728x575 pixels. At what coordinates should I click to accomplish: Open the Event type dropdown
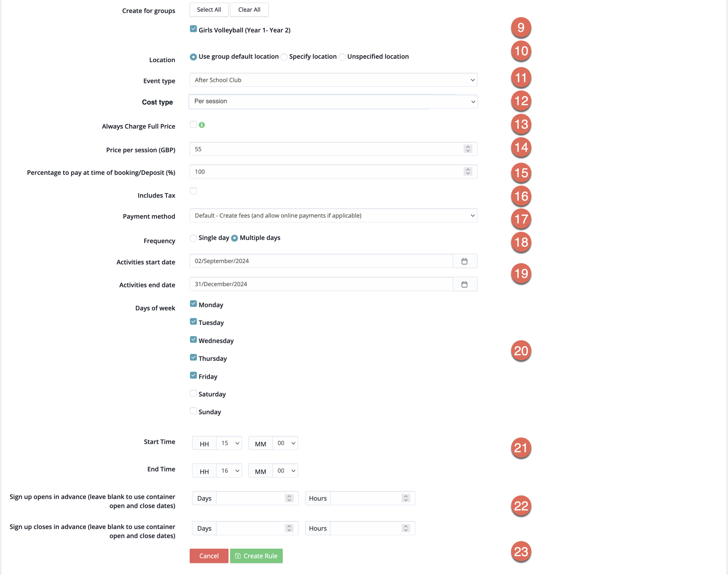pyautogui.click(x=333, y=80)
